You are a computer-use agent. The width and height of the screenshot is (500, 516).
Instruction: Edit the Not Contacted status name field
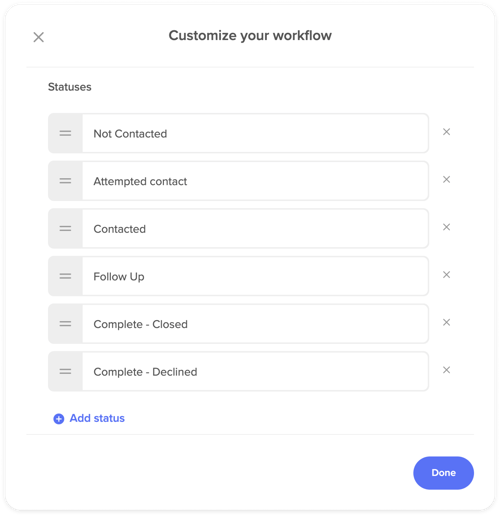[255, 133]
